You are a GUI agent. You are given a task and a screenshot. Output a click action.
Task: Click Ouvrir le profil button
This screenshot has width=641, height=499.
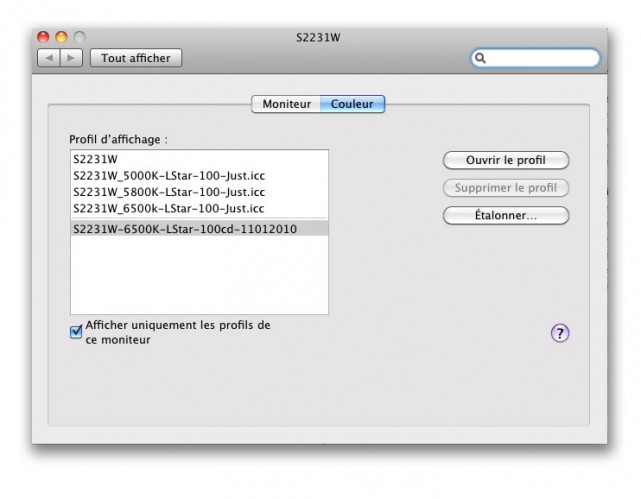[x=506, y=160]
